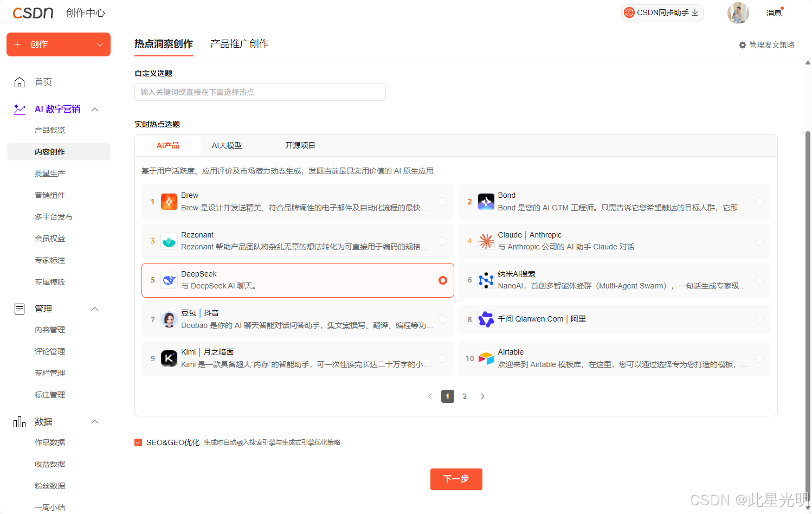Open 收益数据 in the sidebar
Image resolution: width=812 pixels, height=514 pixels.
(x=50, y=464)
